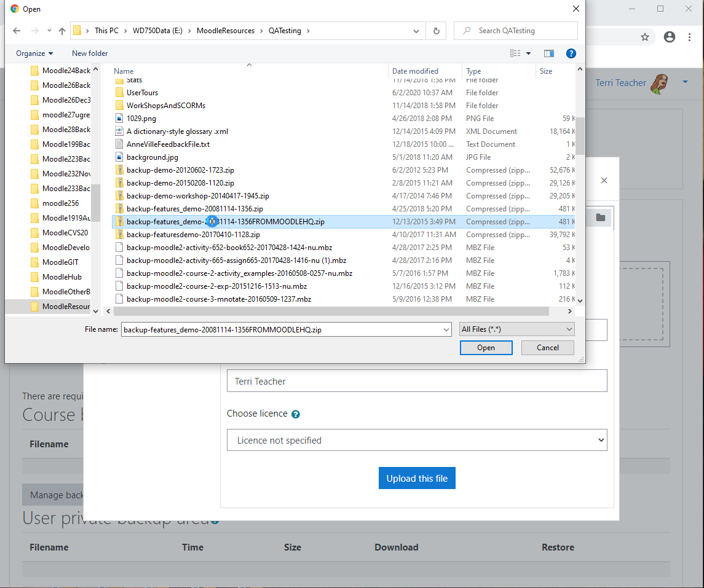Go back in the Open dialog
Screen dimensions: 704x588
(17, 31)
